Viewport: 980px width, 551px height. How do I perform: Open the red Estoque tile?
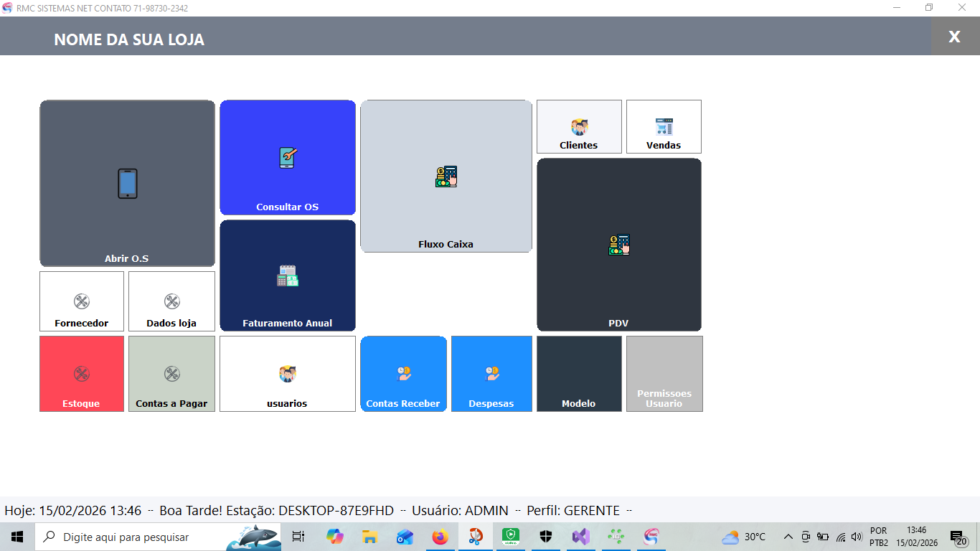coord(82,374)
